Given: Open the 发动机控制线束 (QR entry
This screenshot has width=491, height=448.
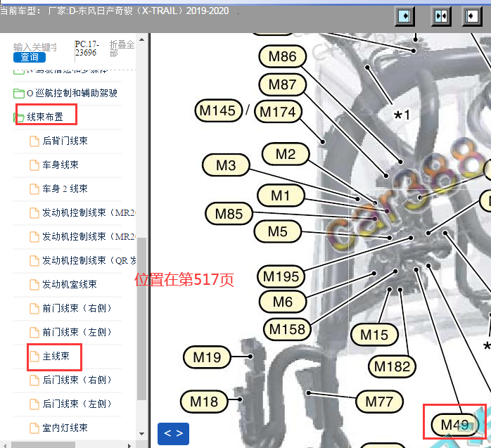Looking at the screenshot, I should (x=89, y=260).
